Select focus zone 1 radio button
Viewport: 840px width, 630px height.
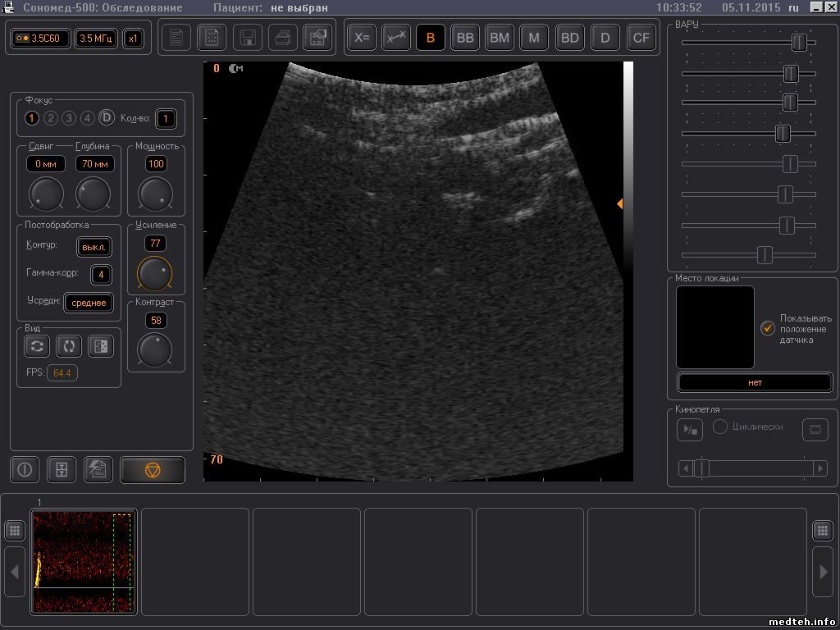(x=32, y=118)
